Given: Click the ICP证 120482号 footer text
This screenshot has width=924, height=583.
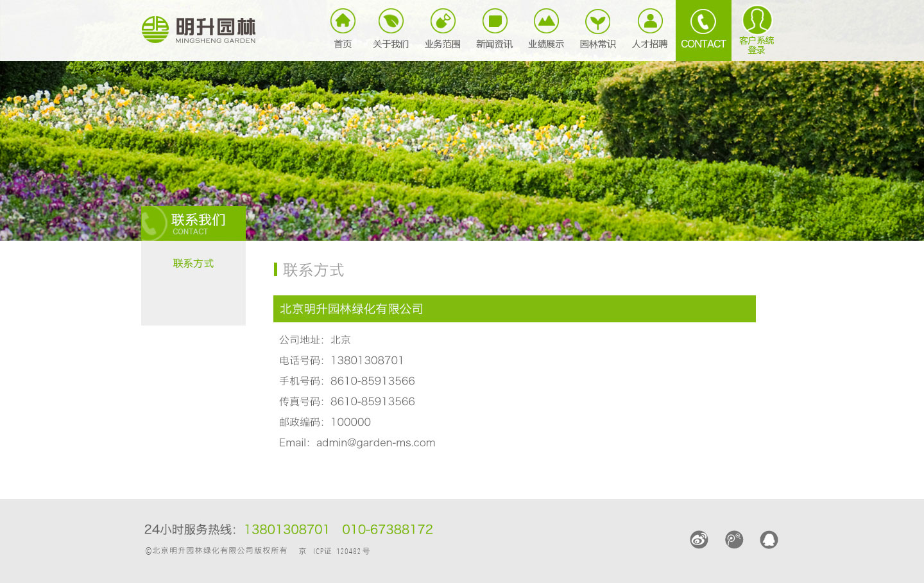Looking at the screenshot, I should click(341, 551).
